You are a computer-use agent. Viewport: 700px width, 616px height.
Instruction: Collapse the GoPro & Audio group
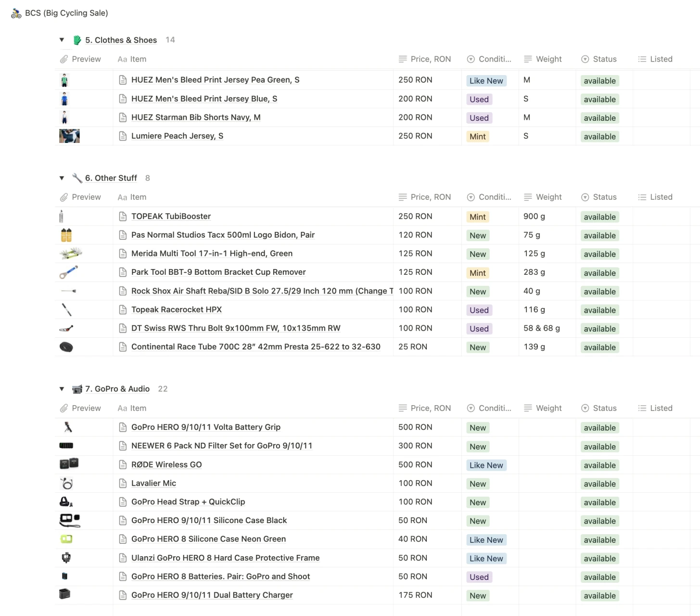pyautogui.click(x=62, y=389)
